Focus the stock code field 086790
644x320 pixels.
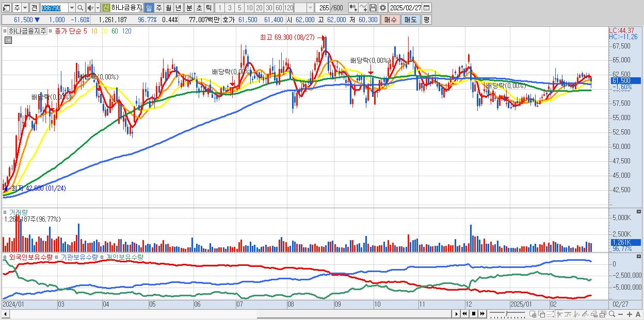pos(54,8)
